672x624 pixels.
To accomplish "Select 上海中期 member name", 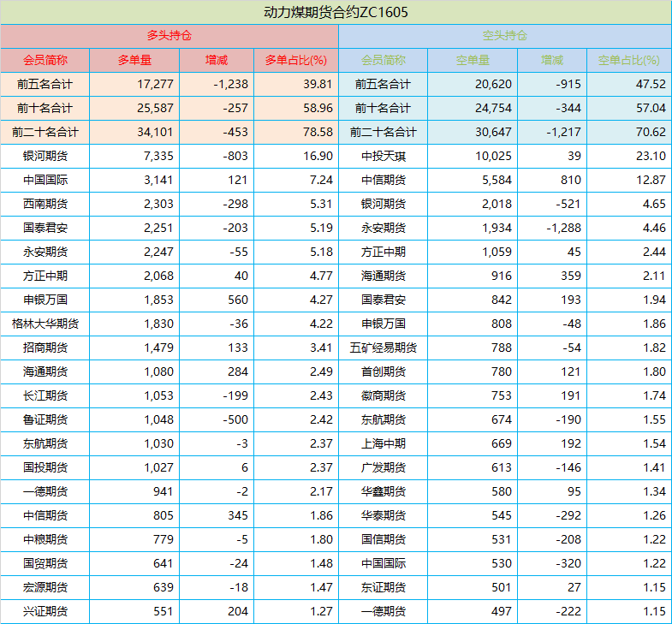I will click(x=384, y=444).
